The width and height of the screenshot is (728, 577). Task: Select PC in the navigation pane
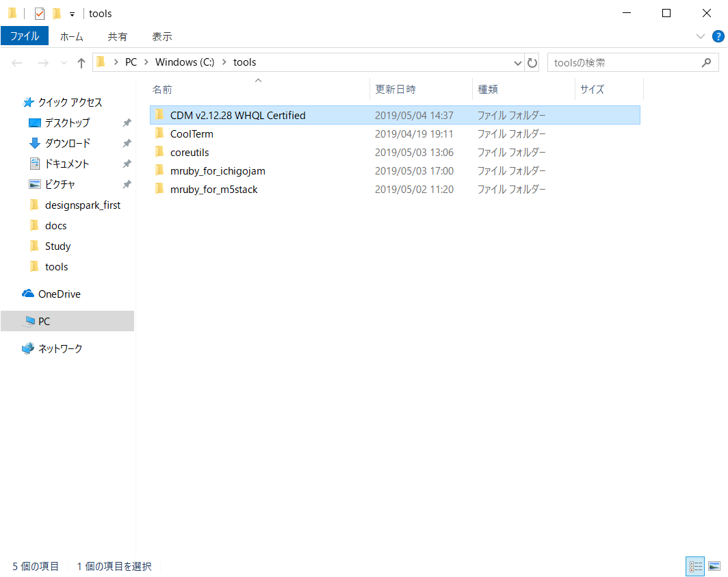pos(67,321)
